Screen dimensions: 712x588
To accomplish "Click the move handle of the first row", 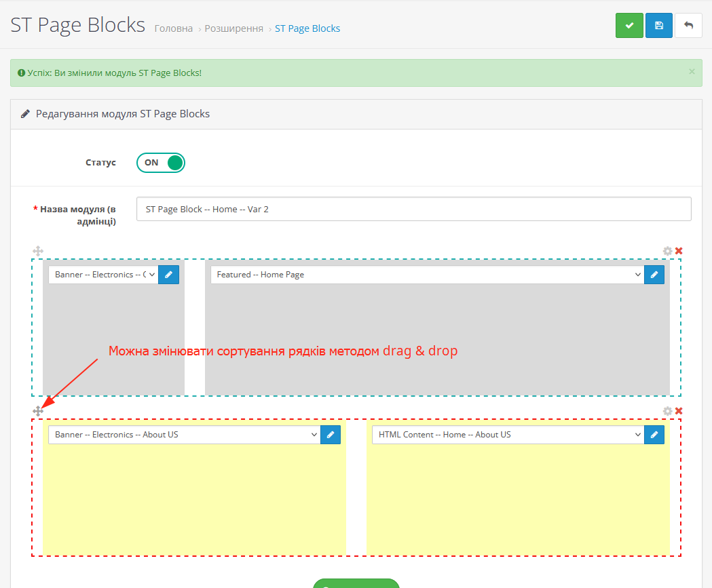I will [x=38, y=251].
